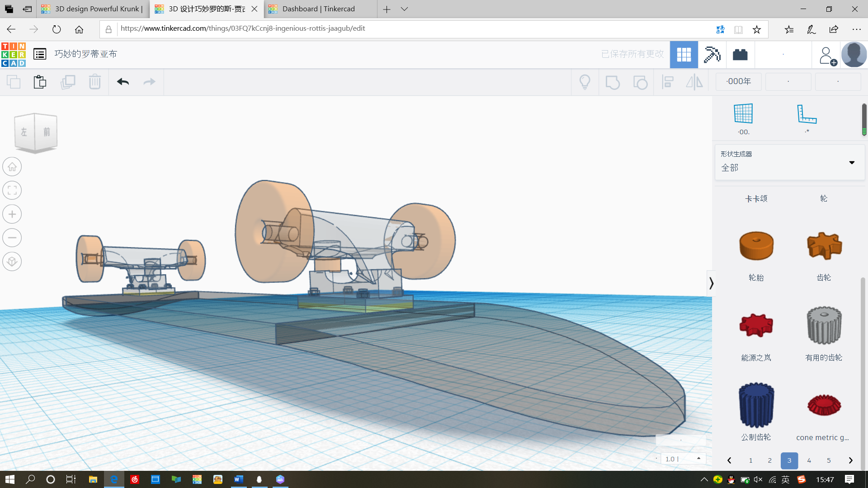This screenshot has width=868, height=488.
Task: Click the design name text
Action: click(85, 54)
